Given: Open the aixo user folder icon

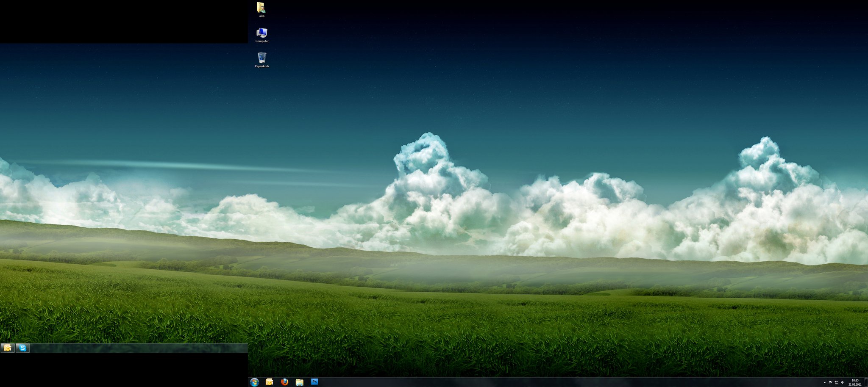Looking at the screenshot, I should point(262,8).
